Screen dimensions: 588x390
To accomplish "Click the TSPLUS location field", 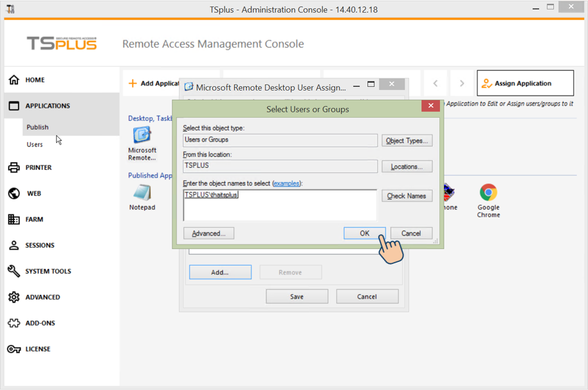I will tap(280, 166).
